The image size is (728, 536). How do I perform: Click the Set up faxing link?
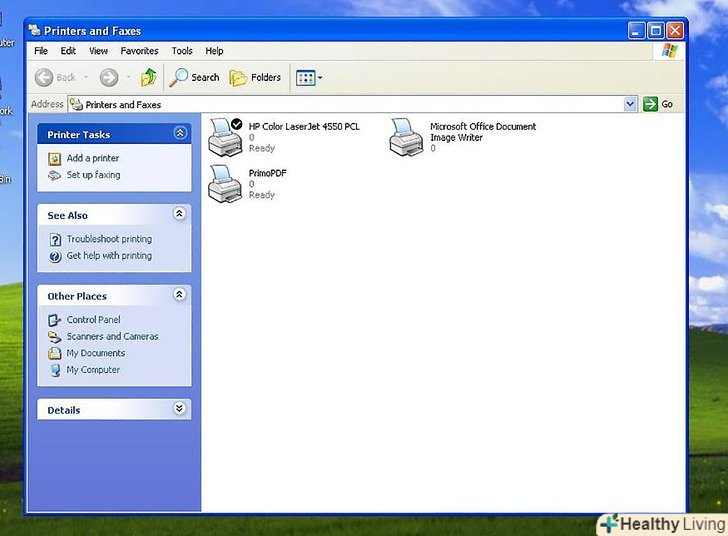pos(93,175)
